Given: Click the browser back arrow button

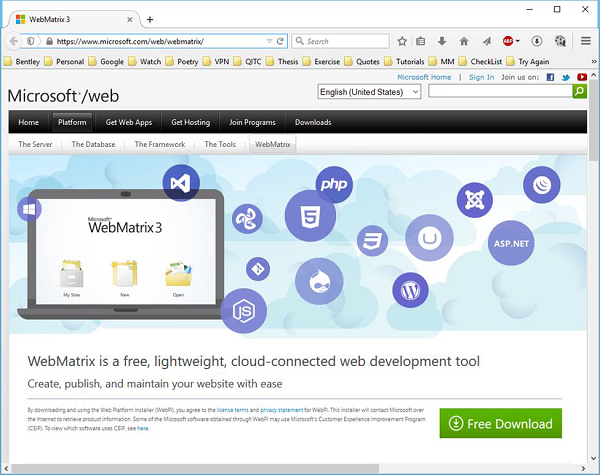Looking at the screenshot, I should coord(13,41).
